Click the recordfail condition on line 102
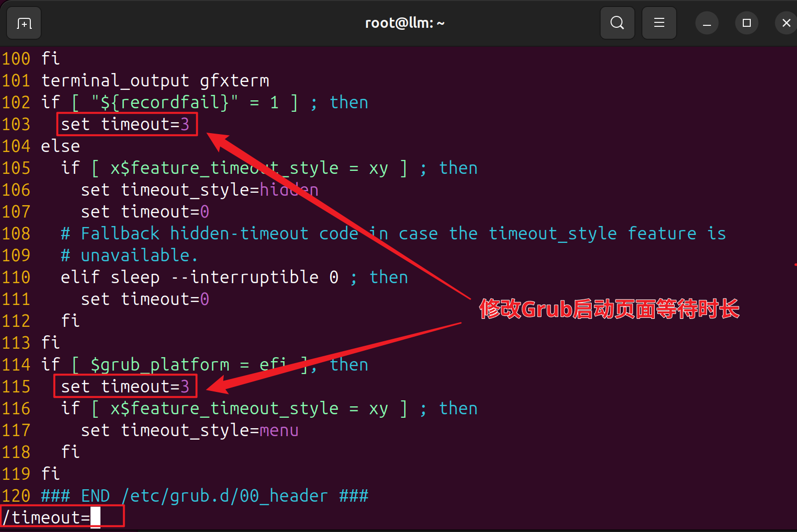Viewport: 797px width, 532px height. (x=184, y=102)
